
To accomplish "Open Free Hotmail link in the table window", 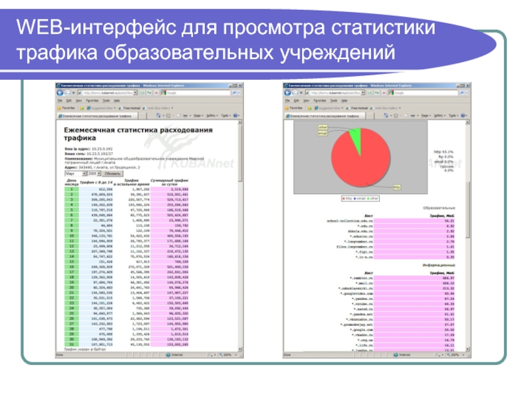I will click(129, 108).
